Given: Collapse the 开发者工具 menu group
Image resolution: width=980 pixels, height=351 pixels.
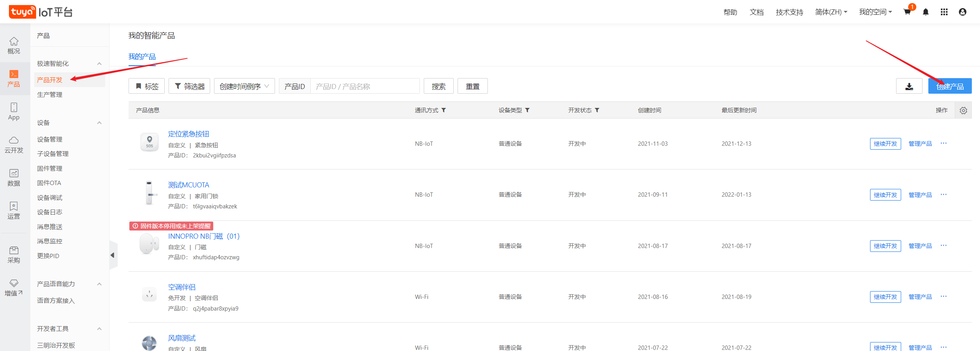Looking at the screenshot, I should (x=99, y=329).
